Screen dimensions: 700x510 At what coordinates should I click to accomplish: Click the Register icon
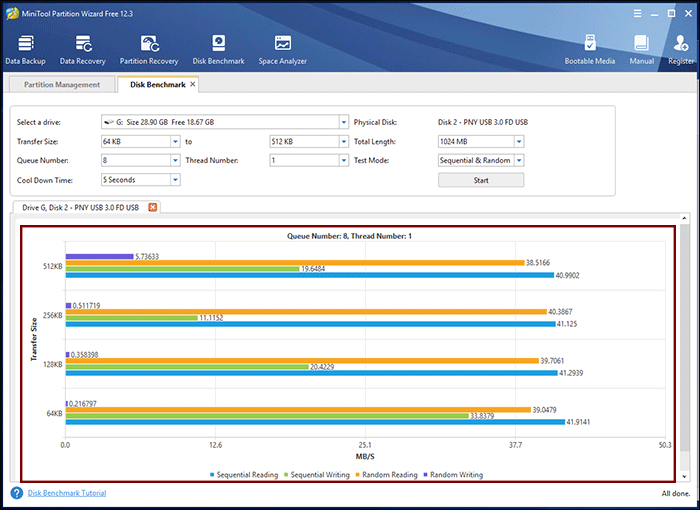click(x=681, y=50)
